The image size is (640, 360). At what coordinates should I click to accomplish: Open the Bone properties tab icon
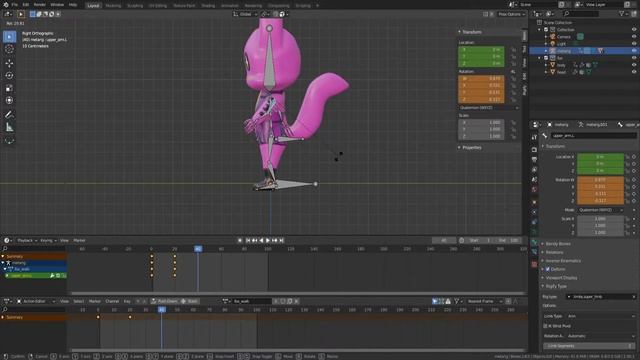534,242
